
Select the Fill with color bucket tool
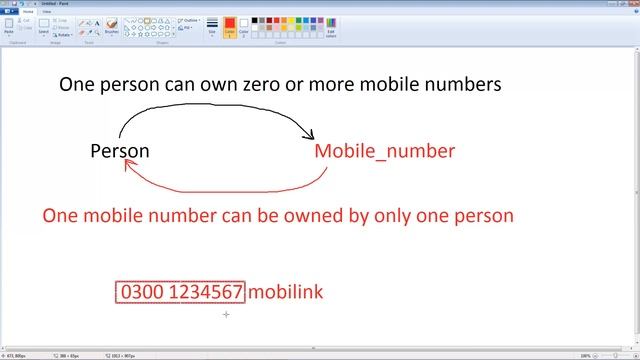pyautogui.click(x=89, y=23)
